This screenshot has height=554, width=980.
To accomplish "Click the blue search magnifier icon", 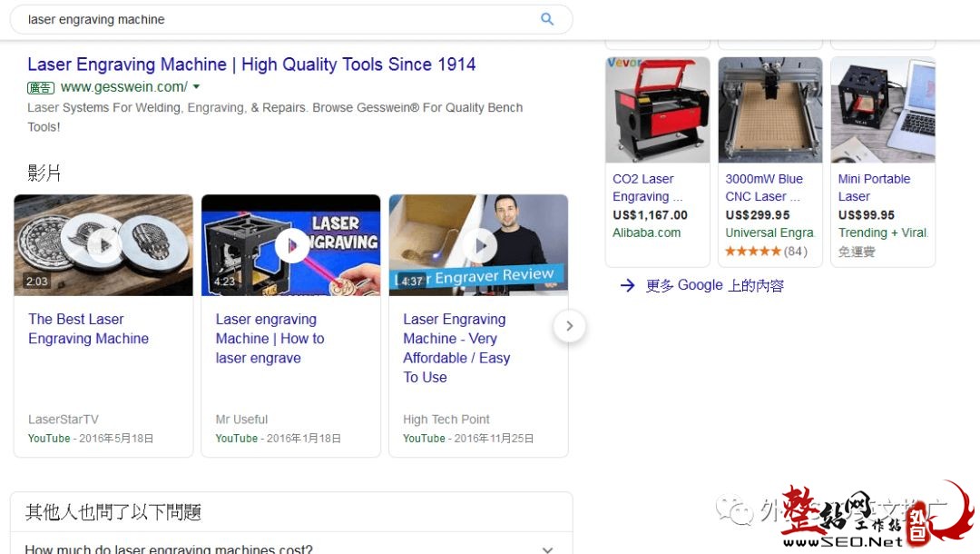I will click(x=547, y=19).
